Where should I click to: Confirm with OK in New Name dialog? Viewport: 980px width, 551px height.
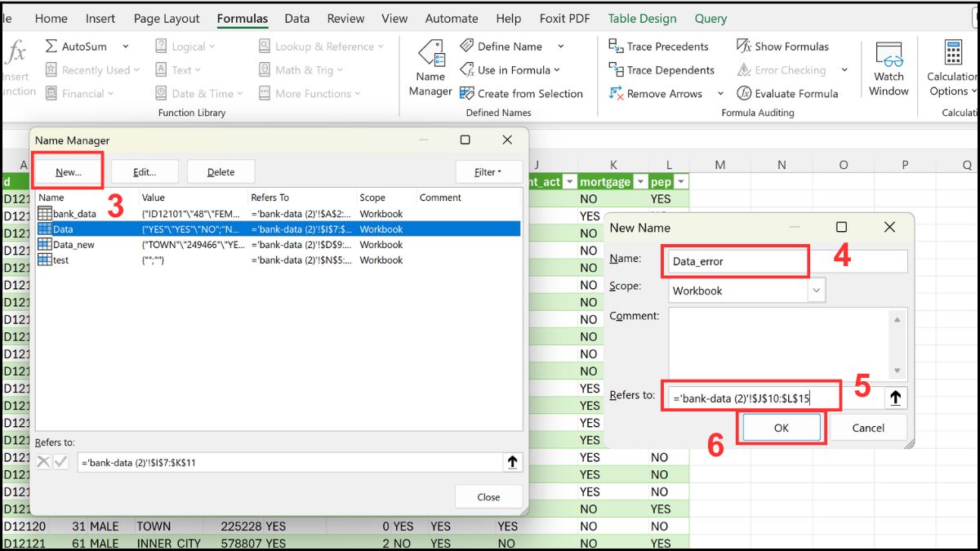point(780,427)
